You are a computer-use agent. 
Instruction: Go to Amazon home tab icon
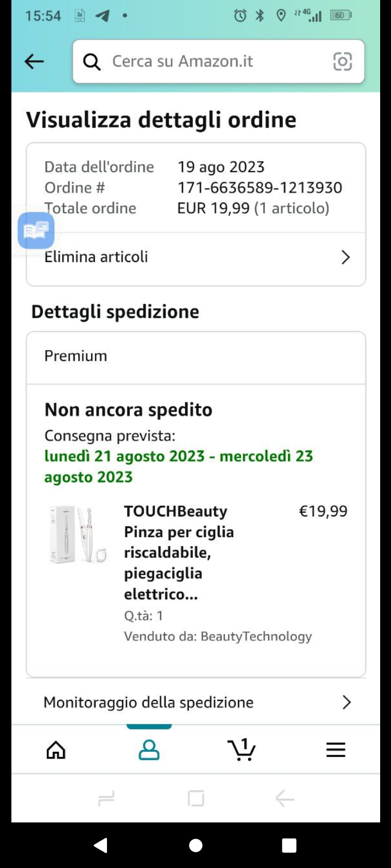(56, 750)
